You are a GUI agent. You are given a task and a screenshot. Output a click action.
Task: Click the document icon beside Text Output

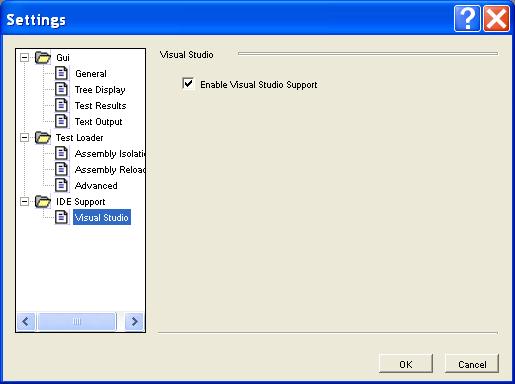click(61, 121)
